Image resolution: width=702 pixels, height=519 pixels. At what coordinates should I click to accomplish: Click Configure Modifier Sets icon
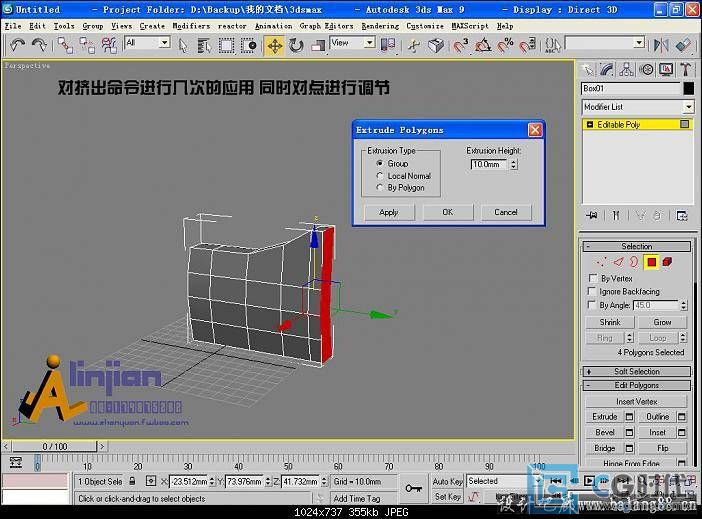(x=682, y=215)
